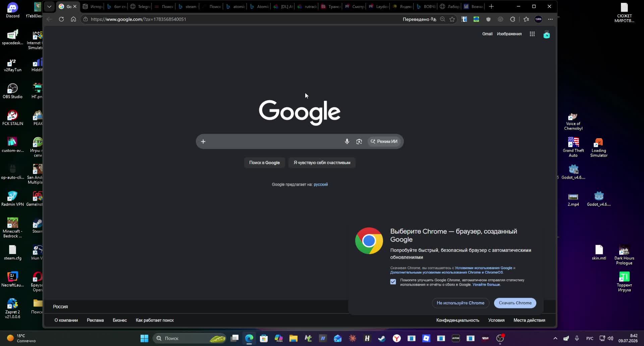Open Radmin VPN desktop shortcut

click(x=13, y=198)
